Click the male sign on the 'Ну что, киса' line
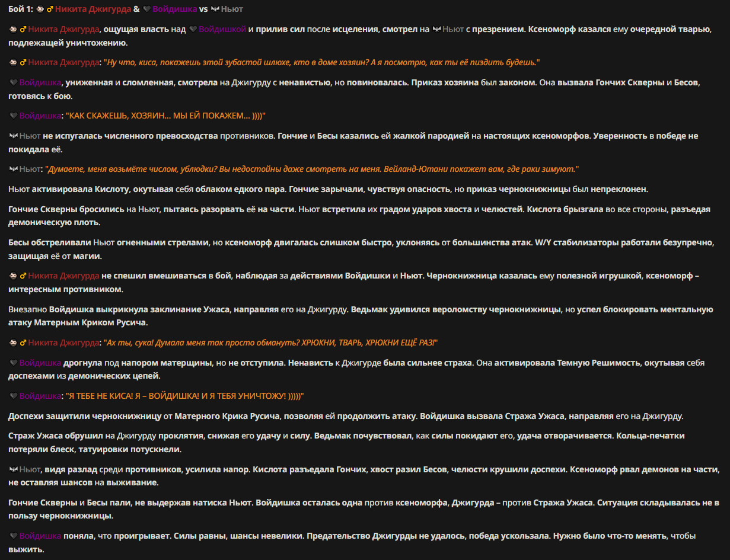This screenshot has height=560, width=730. click(23, 63)
